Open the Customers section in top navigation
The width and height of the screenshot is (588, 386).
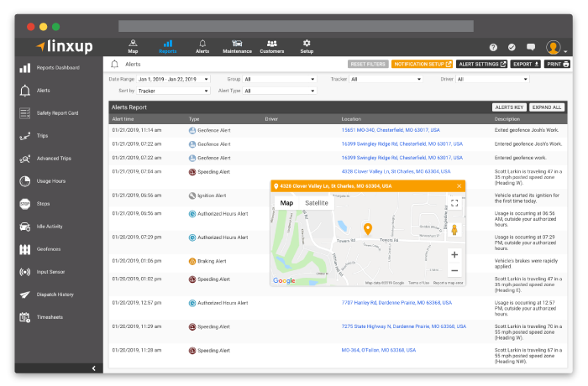click(x=271, y=46)
